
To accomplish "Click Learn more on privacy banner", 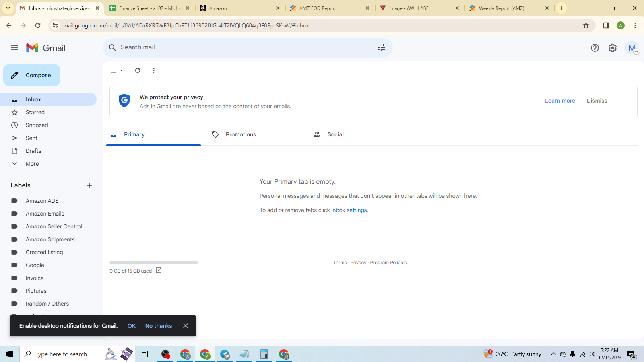I will pyautogui.click(x=560, y=101).
